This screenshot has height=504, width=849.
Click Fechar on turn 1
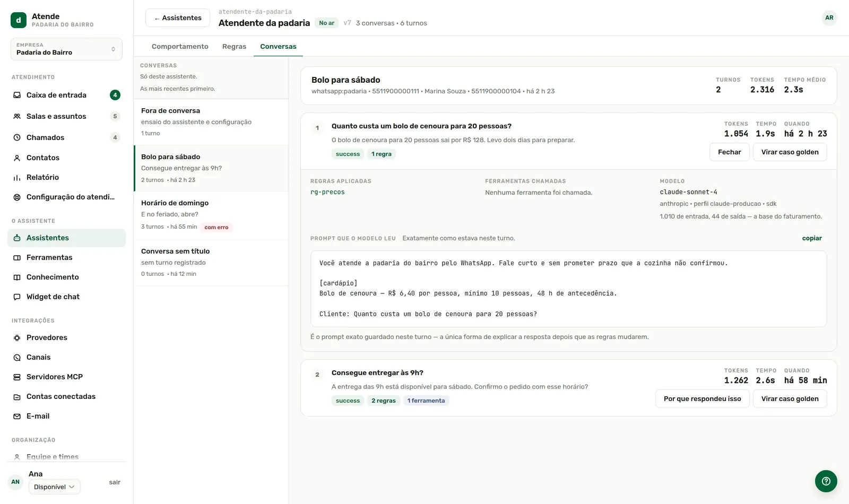[729, 152]
